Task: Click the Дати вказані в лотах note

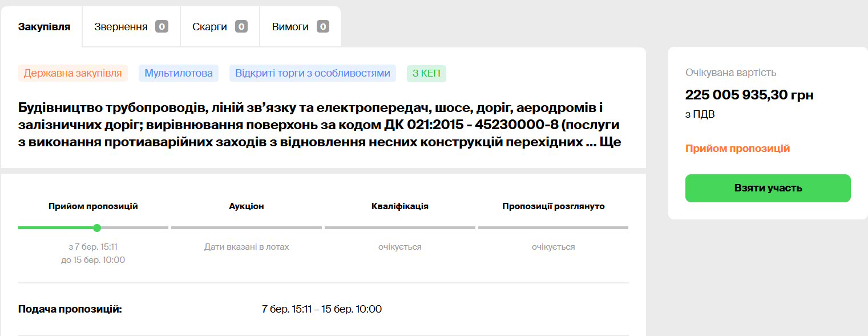Action: [247, 247]
